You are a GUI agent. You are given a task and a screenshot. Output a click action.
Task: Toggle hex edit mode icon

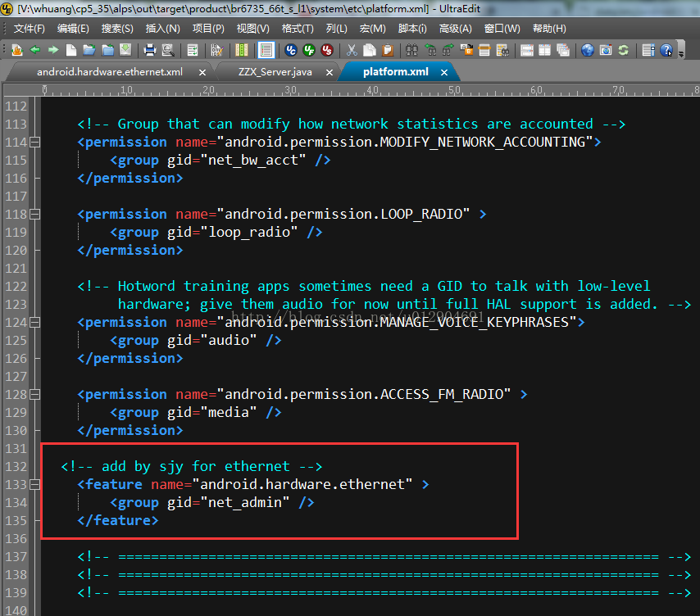[x=217, y=50]
